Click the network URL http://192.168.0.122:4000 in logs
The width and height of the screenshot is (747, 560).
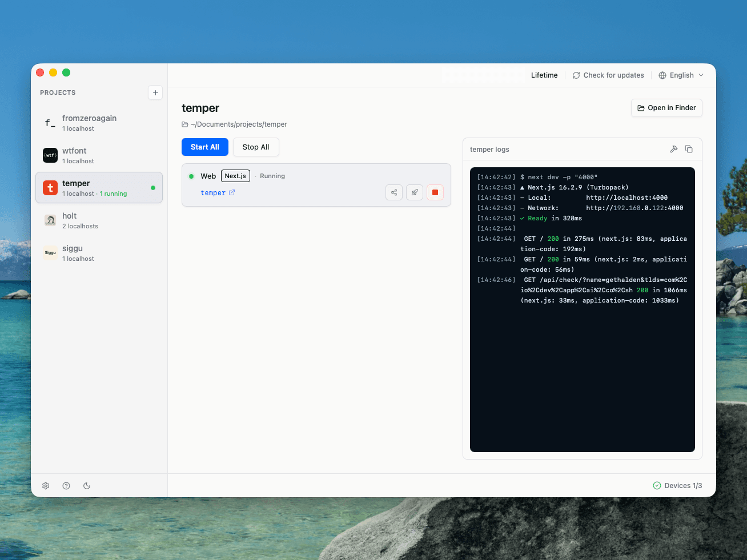point(634,208)
